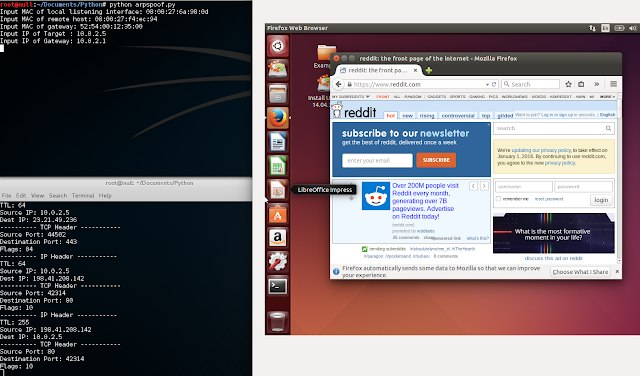The image size is (640, 376).
Task: Click the sound volume indicator icon
Action: tap(632, 28)
